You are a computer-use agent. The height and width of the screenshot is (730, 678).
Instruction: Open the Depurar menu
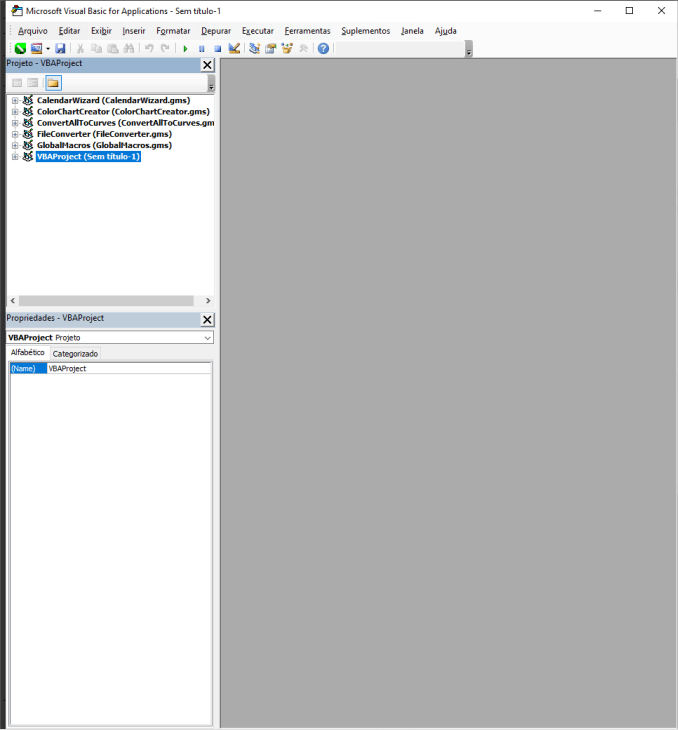click(x=216, y=31)
